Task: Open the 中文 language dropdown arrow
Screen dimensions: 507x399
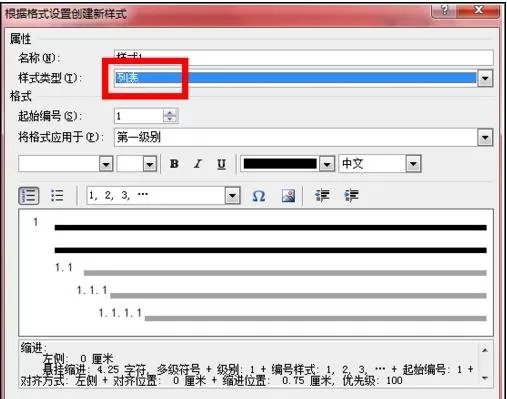Action: tap(413, 164)
